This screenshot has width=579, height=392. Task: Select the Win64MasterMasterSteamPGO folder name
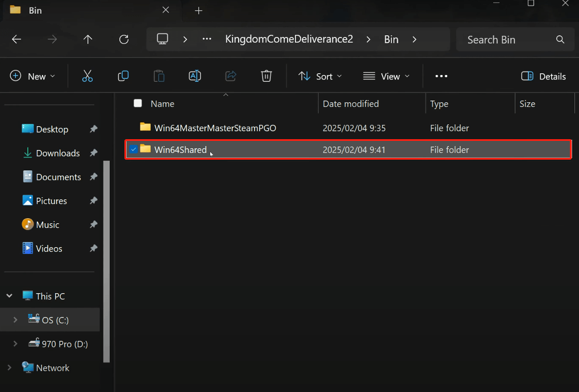[215, 128]
